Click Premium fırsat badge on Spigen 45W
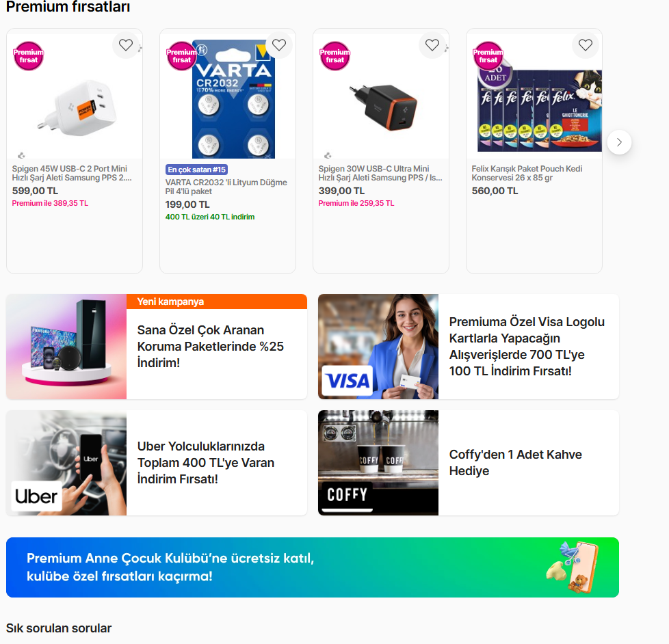 tap(29, 56)
